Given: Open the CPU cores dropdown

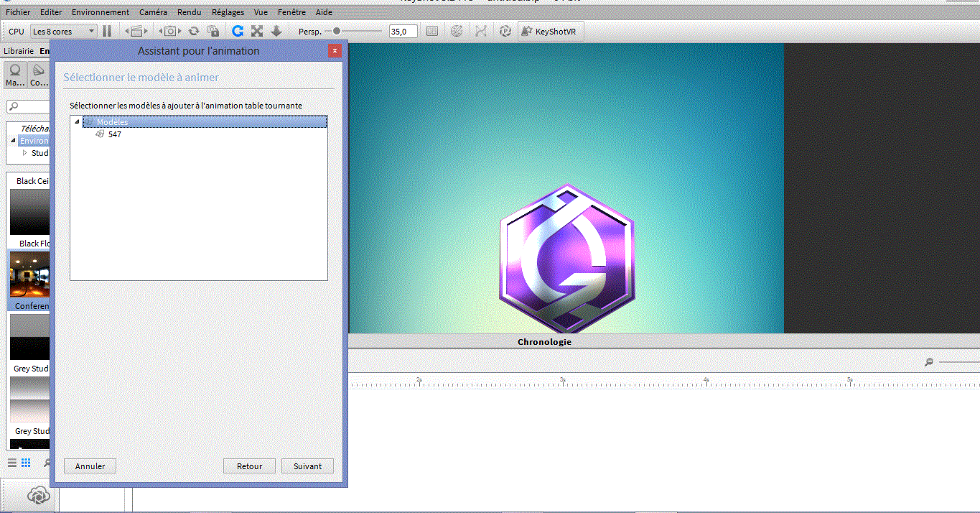Looking at the screenshot, I should pos(64,31).
